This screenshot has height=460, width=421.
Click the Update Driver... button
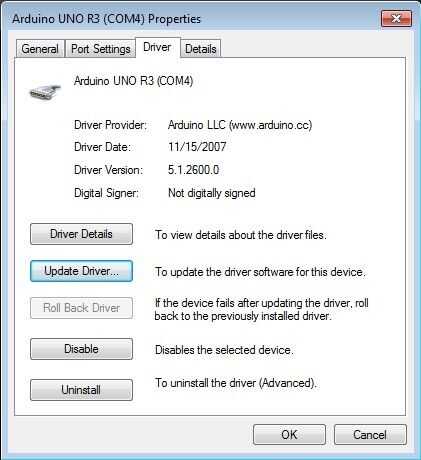(81, 271)
